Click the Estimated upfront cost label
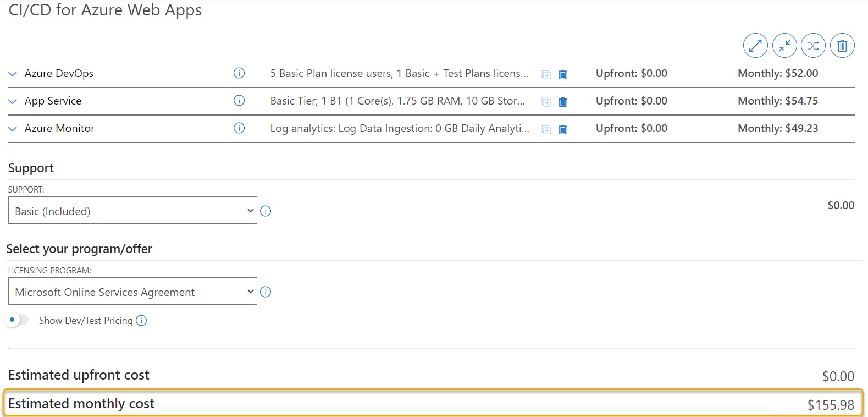Image resolution: width=868 pixels, height=417 pixels. pos(79,375)
